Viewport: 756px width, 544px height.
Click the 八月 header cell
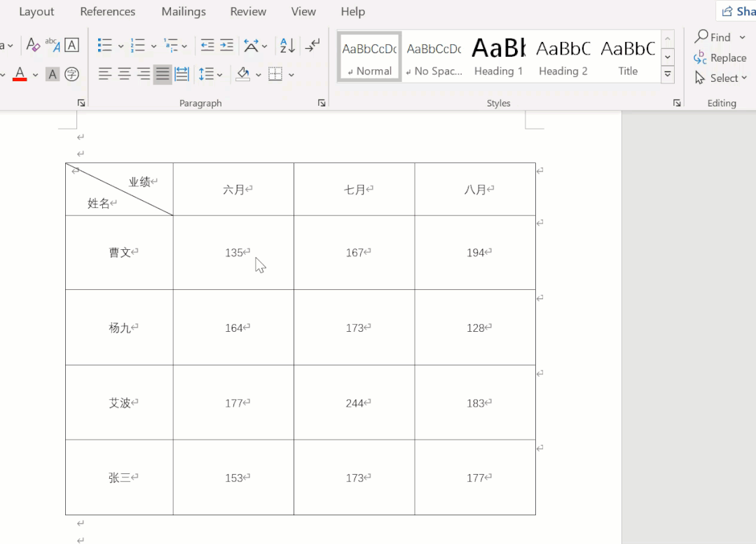476,189
